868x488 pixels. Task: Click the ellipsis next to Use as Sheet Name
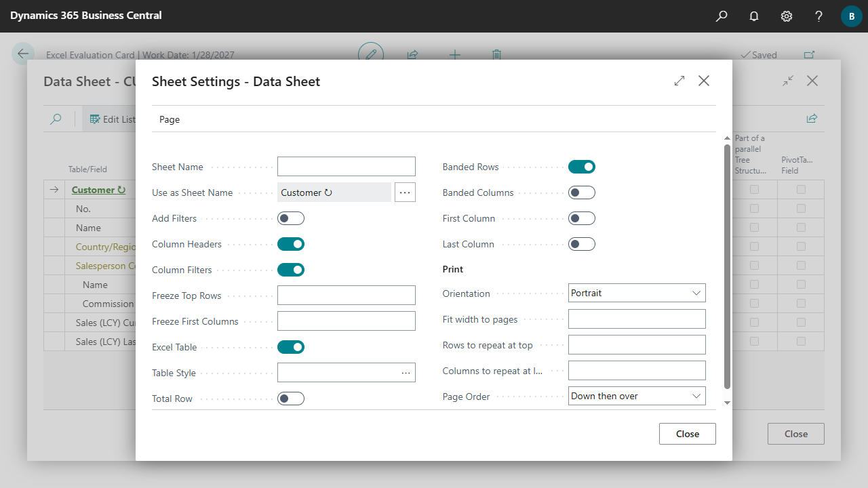(405, 192)
